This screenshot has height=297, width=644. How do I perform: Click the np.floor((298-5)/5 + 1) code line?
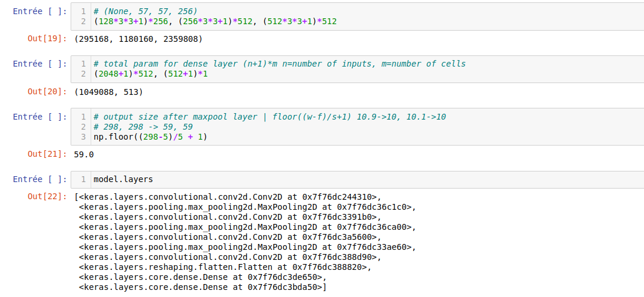151,137
